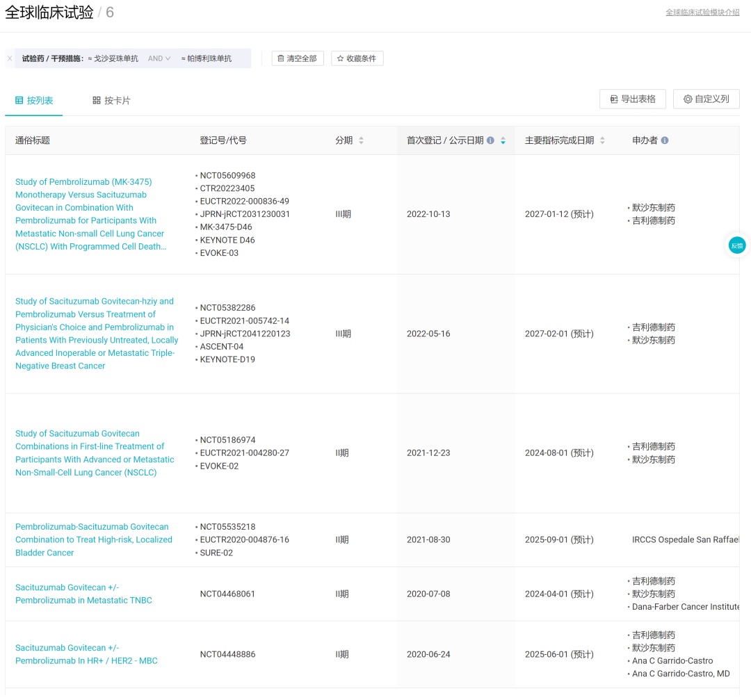Click the info icon next to 申办者
Screen dimensions: 751x700
click(665, 140)
